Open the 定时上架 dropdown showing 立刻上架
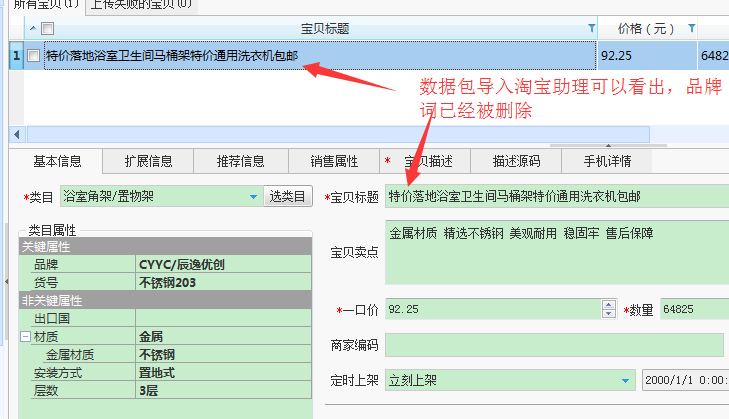Screen dimensions: 729x419 tap(626, 380)
